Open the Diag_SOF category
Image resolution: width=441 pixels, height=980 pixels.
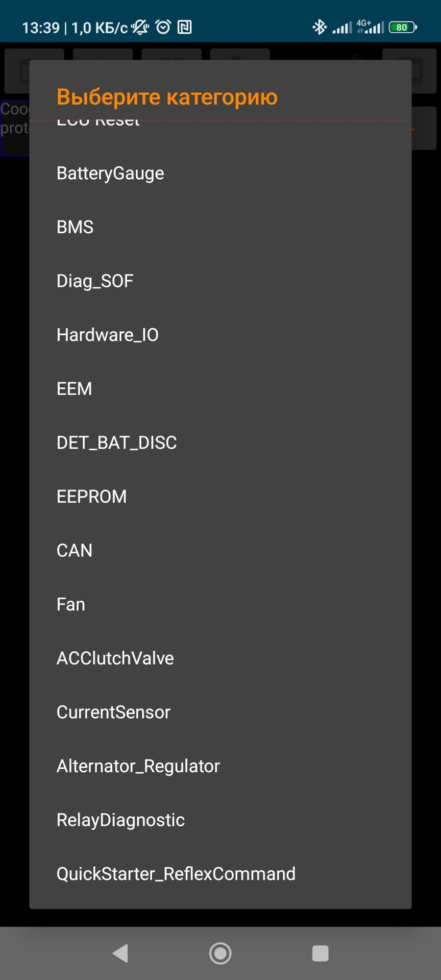[x=95, y=281]
